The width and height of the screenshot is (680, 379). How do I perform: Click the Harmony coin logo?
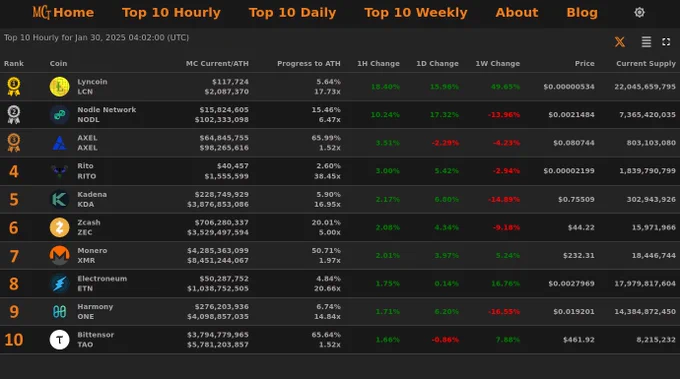(59, 311)
